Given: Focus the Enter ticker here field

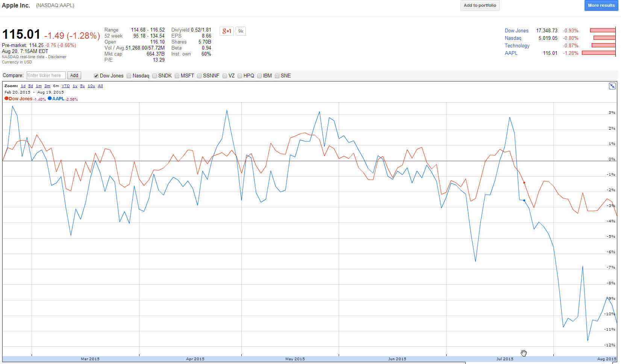Looking at the screenshot, I should point(46,76).
